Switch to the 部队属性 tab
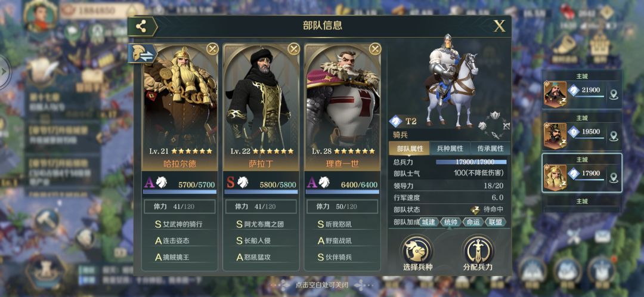 pyautogui.click(x=410, y=148)
